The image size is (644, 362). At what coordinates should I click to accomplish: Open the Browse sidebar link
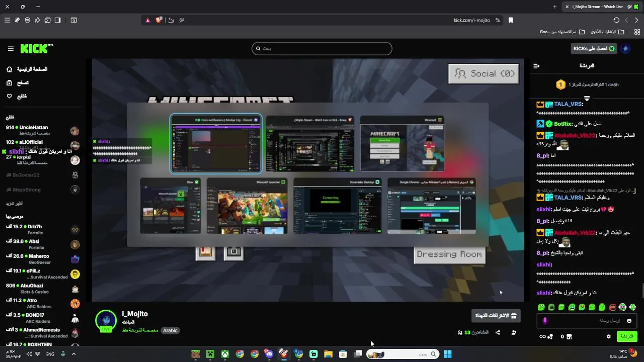coord(18,83)
